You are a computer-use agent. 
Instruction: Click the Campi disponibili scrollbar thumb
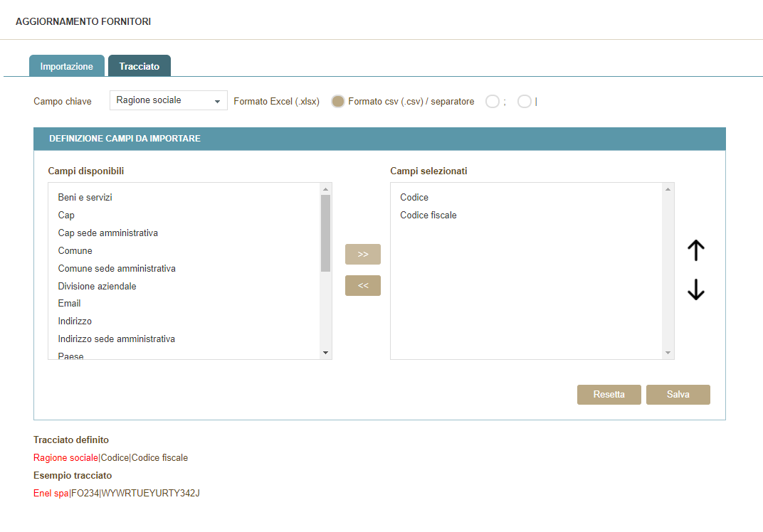(x=325, y=233)
